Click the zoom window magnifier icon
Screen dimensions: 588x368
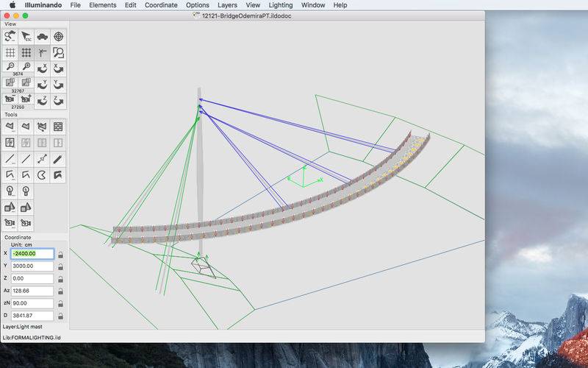(x=59, y=52)
